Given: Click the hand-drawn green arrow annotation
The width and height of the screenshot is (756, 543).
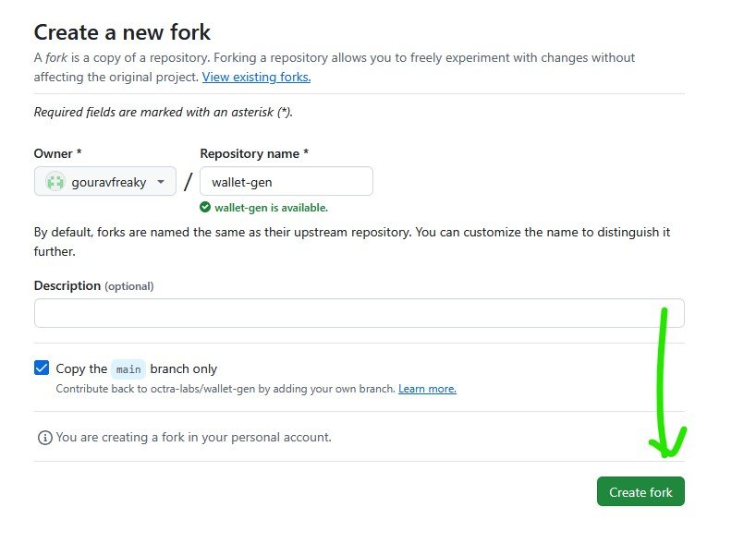Looking at the screenshot, I should click(666, 383).
